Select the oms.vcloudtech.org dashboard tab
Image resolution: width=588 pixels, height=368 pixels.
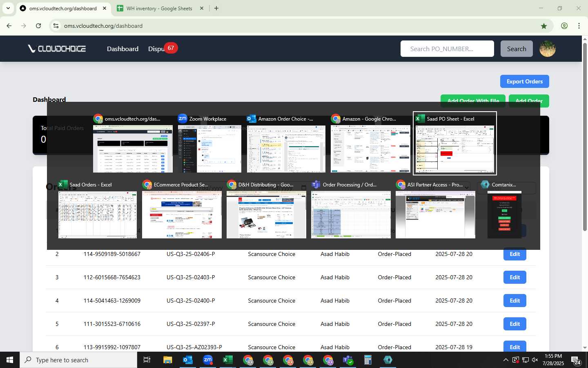63,8
